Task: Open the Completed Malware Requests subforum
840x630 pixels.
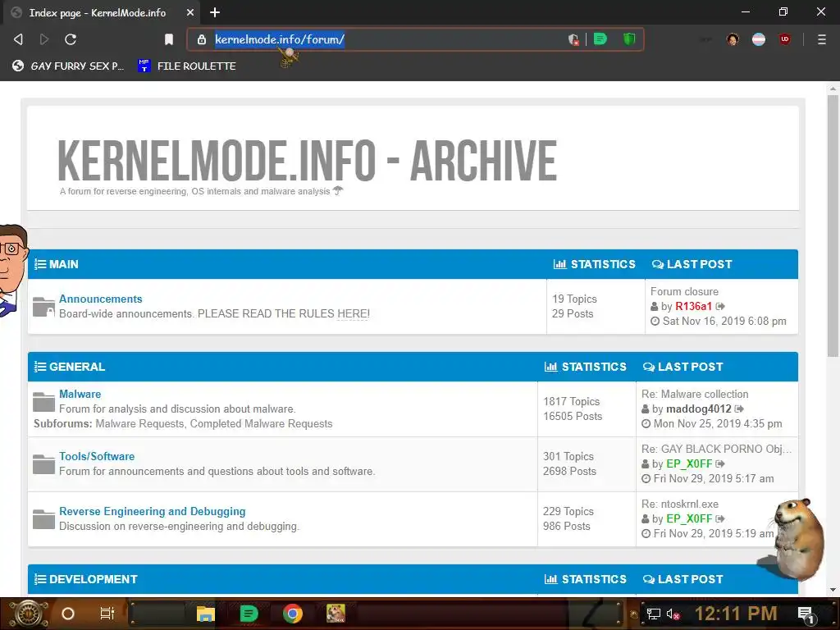Action: pos(262,423)
